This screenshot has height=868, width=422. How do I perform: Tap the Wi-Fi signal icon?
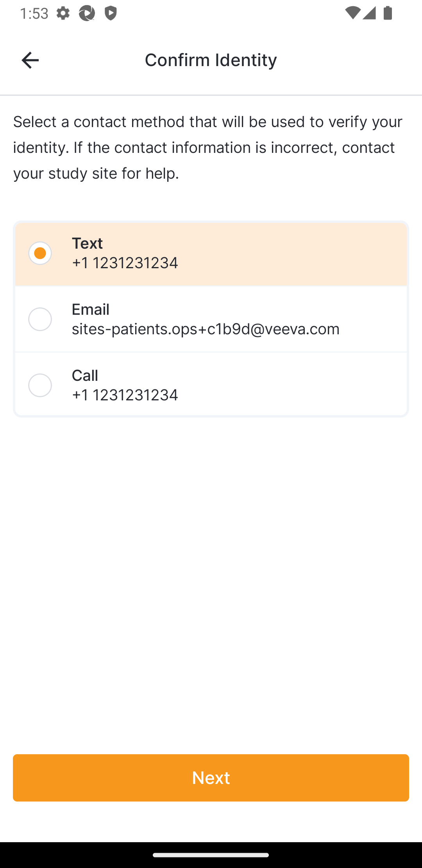click(353, 13)
